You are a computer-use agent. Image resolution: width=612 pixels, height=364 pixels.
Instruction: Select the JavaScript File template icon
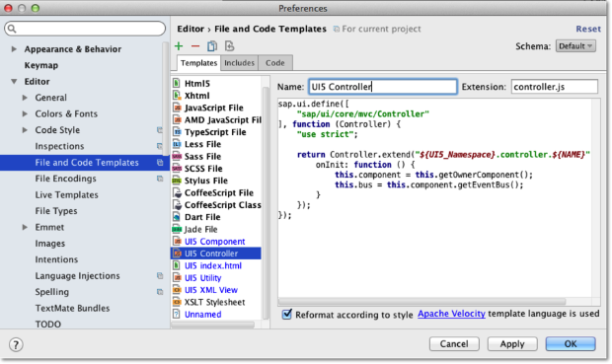(x=177, y=108)
